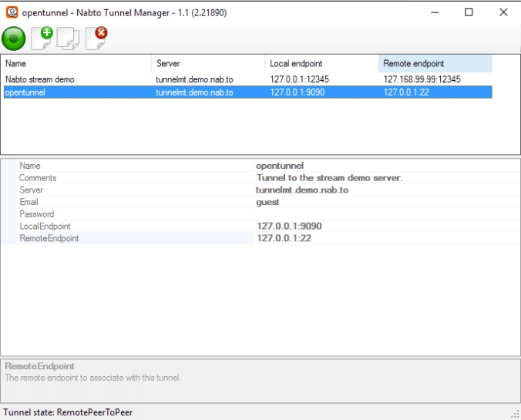The image size is (521, 420).
Task: Click the Remote endpoint column header
Action: (435, 63)
